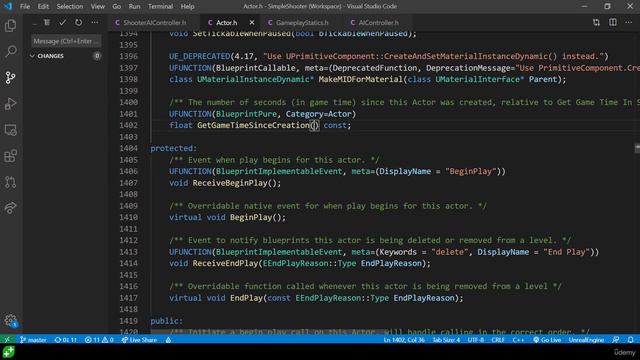Open the Source Control view icon

click(11, 78)
